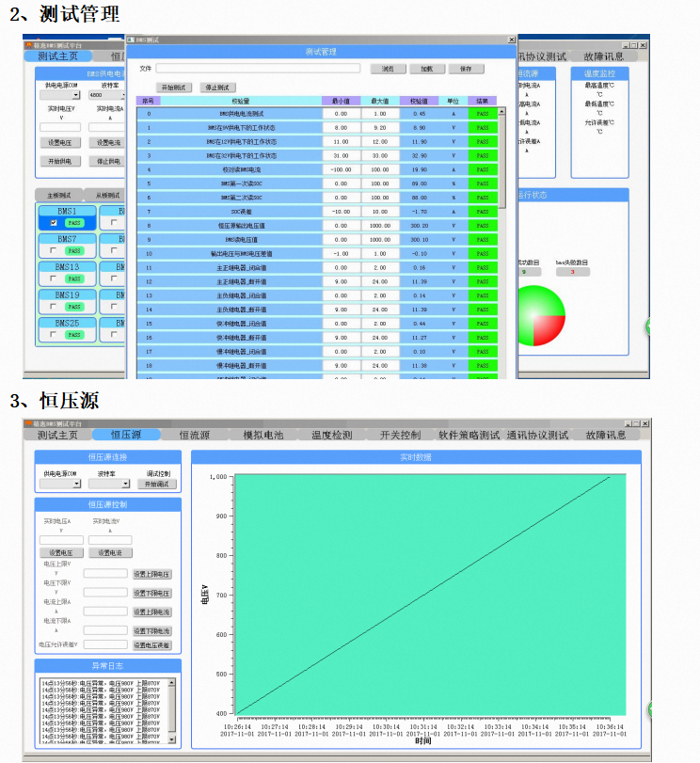The image size is (700, 763).
Task: Maximize the upper test platform window
Action: pos(634,44)
